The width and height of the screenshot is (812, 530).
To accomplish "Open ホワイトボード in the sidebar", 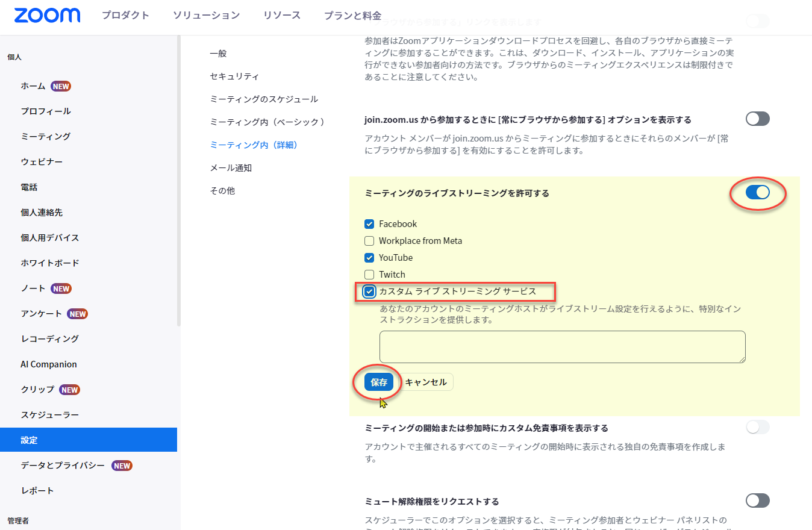I will click(50, 263).
